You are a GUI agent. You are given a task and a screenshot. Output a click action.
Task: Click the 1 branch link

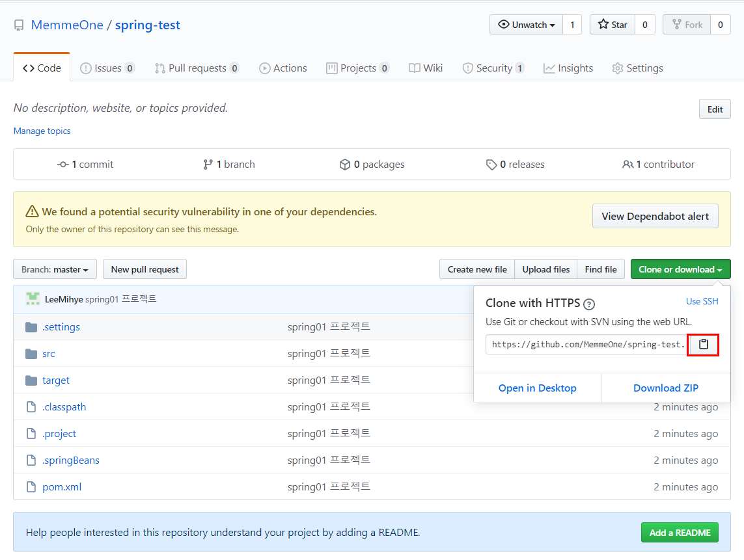coord(229,165)
